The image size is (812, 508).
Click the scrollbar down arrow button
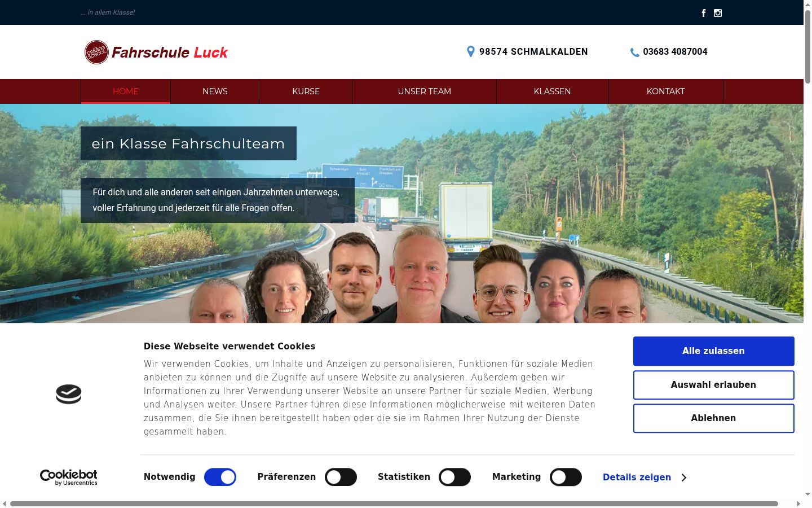point(807,494)
